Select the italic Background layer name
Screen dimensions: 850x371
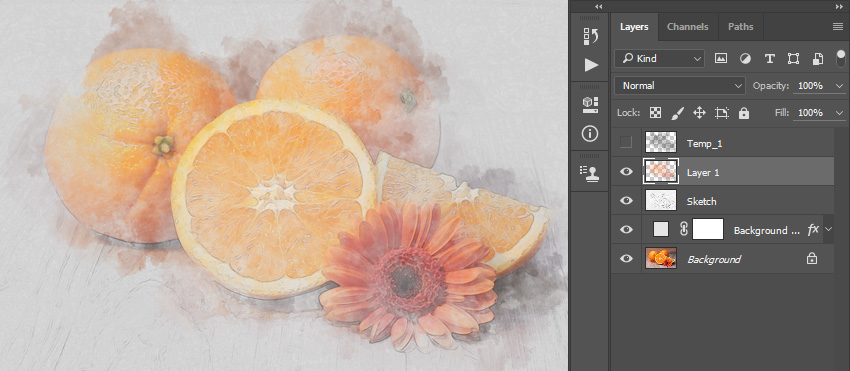[714, 259]
